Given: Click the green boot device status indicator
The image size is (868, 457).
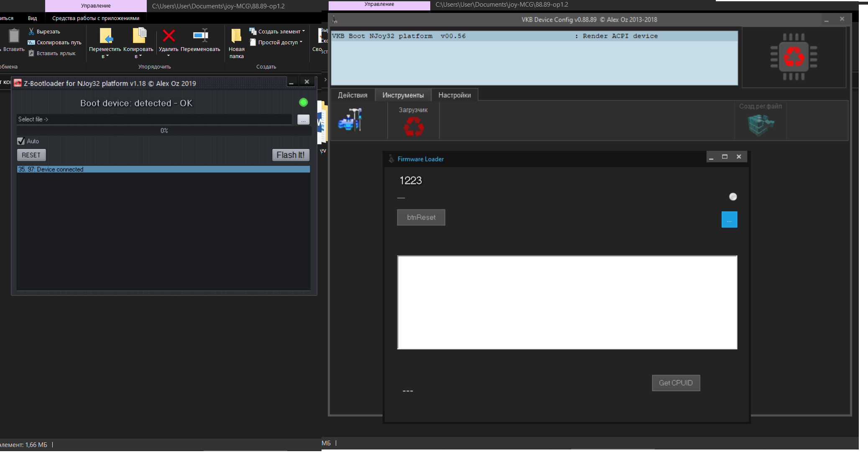Looking at the screenshot, I should (x=304, y=102).
